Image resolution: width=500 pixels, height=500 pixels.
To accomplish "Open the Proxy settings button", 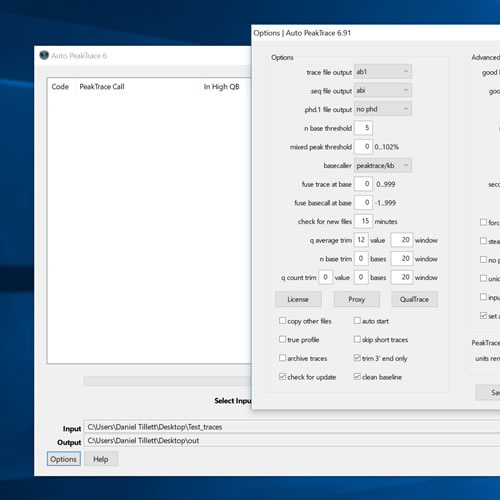I will click(x=356, y=299).
